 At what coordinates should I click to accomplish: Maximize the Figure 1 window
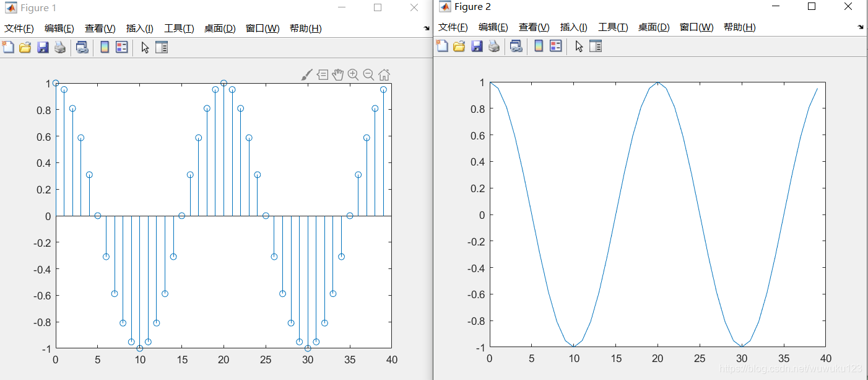click(378, 7)
